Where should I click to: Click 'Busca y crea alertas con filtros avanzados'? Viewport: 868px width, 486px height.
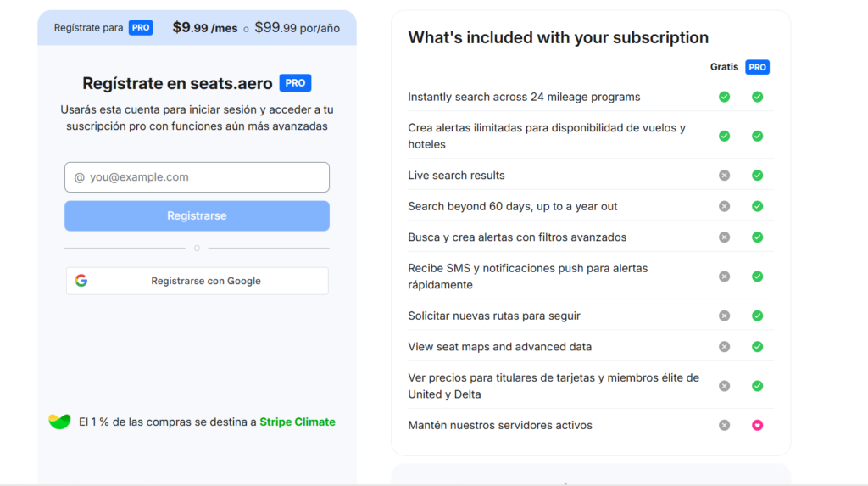(517, 237)
